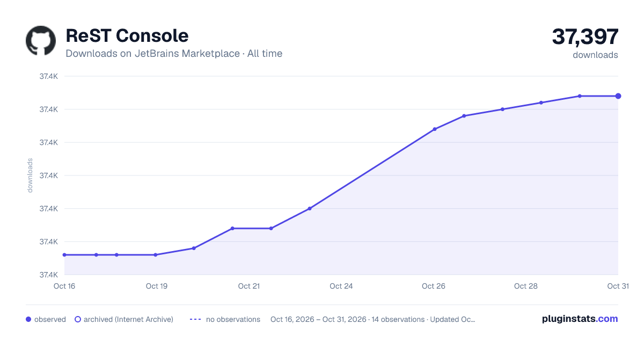Click the 'no observations' legend label
The image size is (644, 338).
233,319
